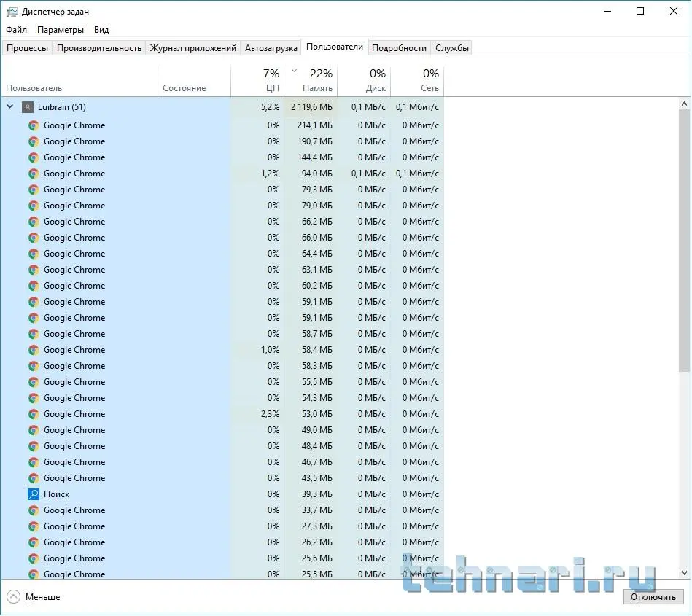
Task: Click the scrollbar up arrow
Action: [684, 104]
